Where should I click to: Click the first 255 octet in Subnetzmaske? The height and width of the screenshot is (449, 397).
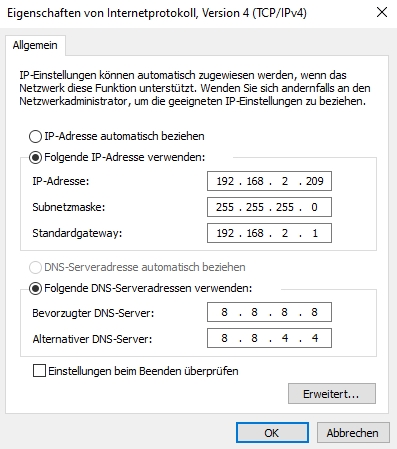[225, 207]
